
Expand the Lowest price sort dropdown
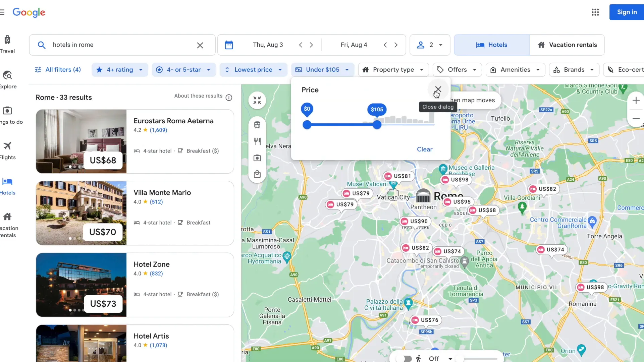tap(254, 70)
